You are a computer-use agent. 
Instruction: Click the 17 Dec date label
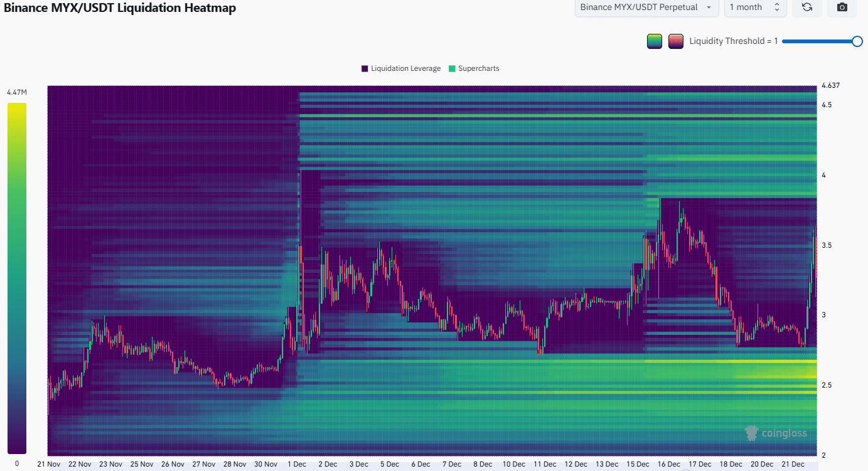pyautogui.click(x=700, y=465)
